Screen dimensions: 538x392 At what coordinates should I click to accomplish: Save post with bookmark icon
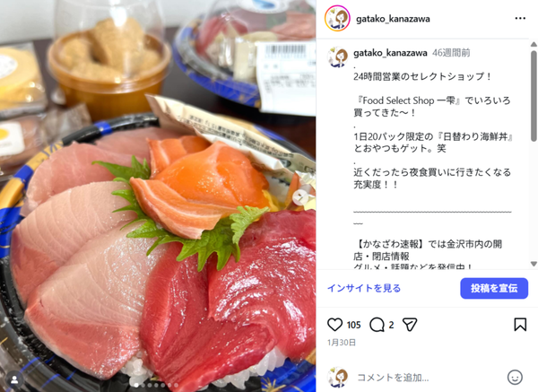[x=520, y=325]
